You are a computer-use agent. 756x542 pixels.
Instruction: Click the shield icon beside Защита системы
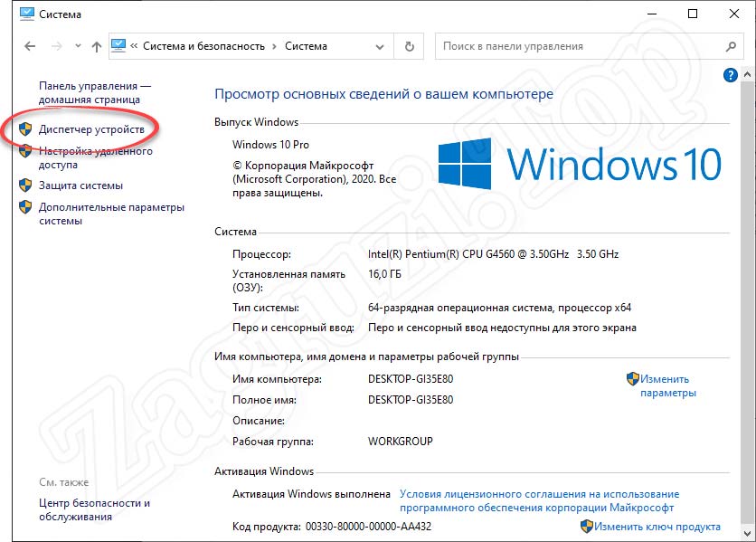coord(24,184)
